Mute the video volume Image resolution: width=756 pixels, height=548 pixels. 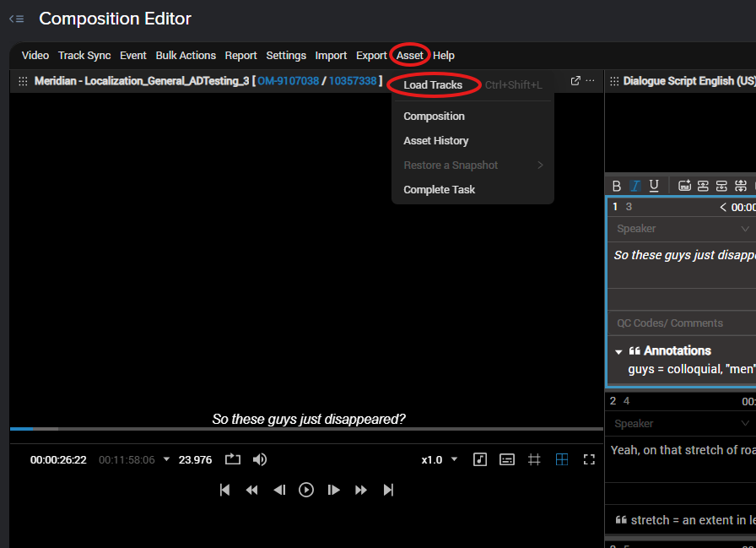coord(259,459)
